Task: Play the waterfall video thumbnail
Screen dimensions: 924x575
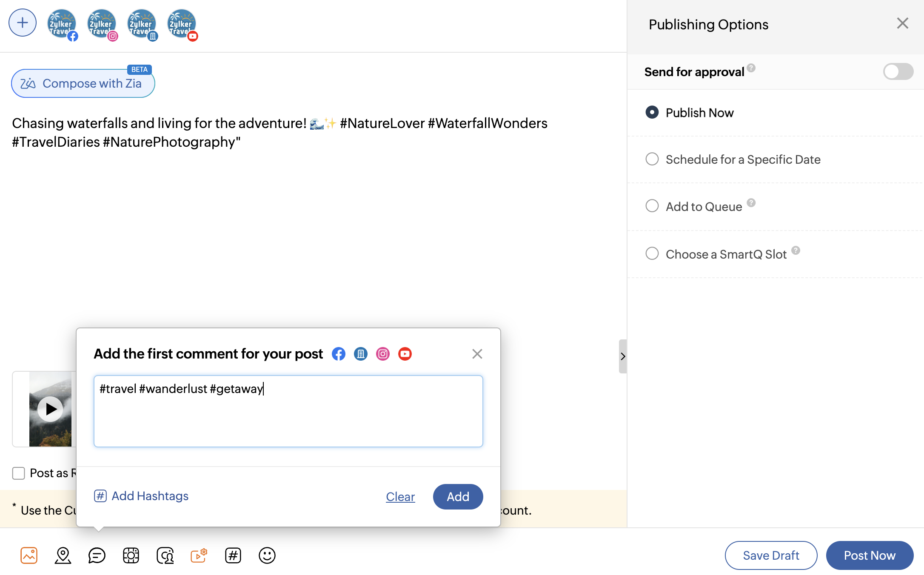Action: pyautogui.click(x=50, y=409)
